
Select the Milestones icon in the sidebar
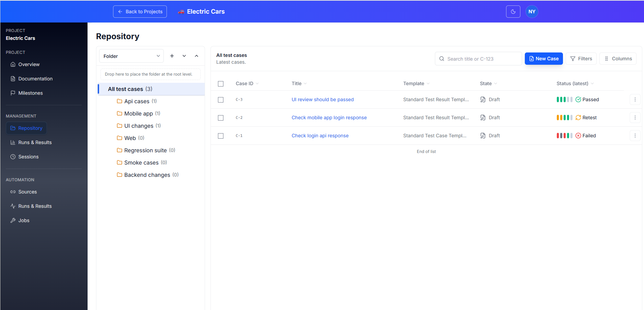click(13, 93)
